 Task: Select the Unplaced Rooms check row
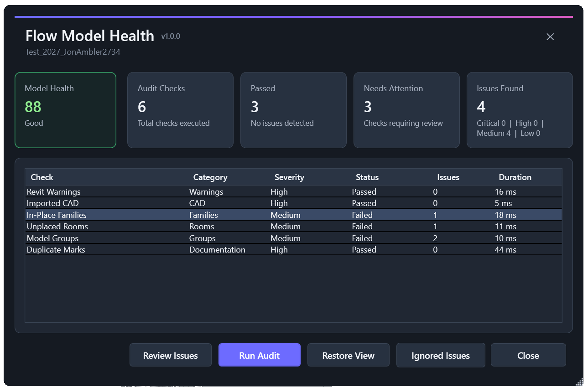tap(293, 227)
